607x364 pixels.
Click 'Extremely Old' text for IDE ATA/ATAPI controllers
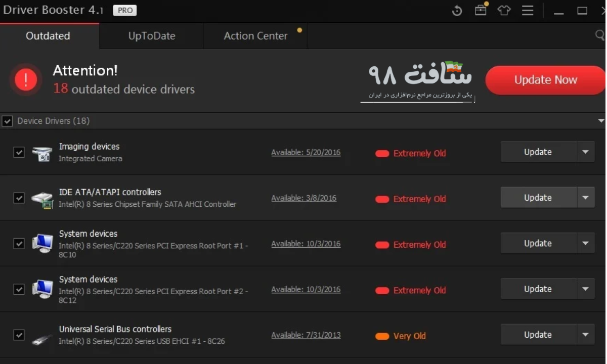coord(420,199)
